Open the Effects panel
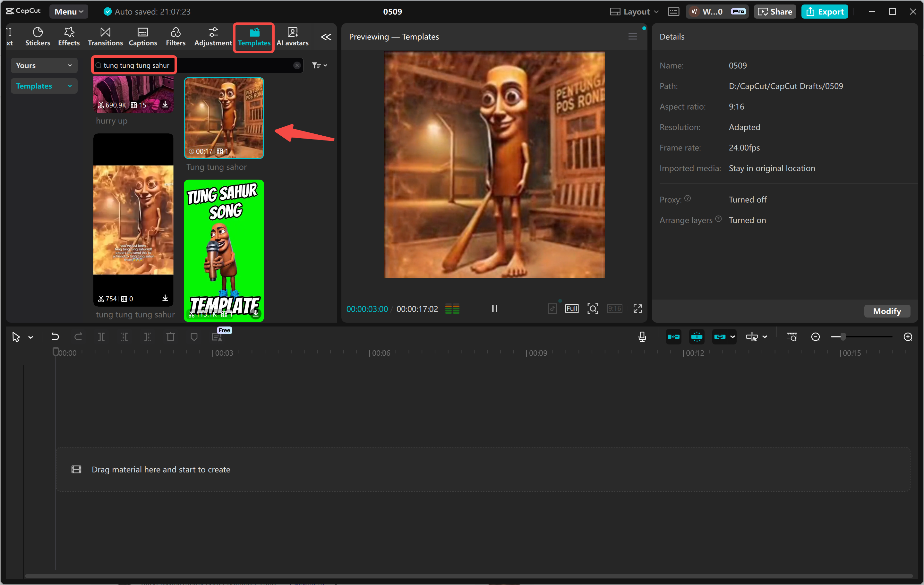924x585 pixels. click(68, 37)
